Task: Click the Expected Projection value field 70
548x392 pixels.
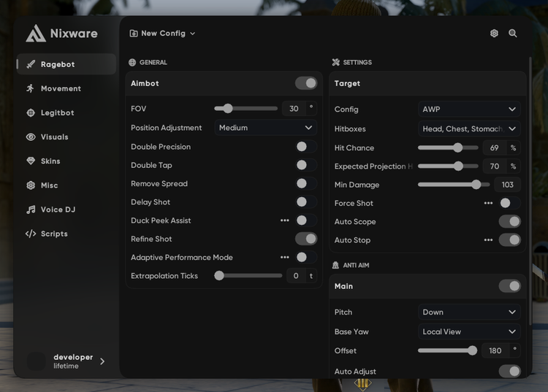Action: point(494,166)
